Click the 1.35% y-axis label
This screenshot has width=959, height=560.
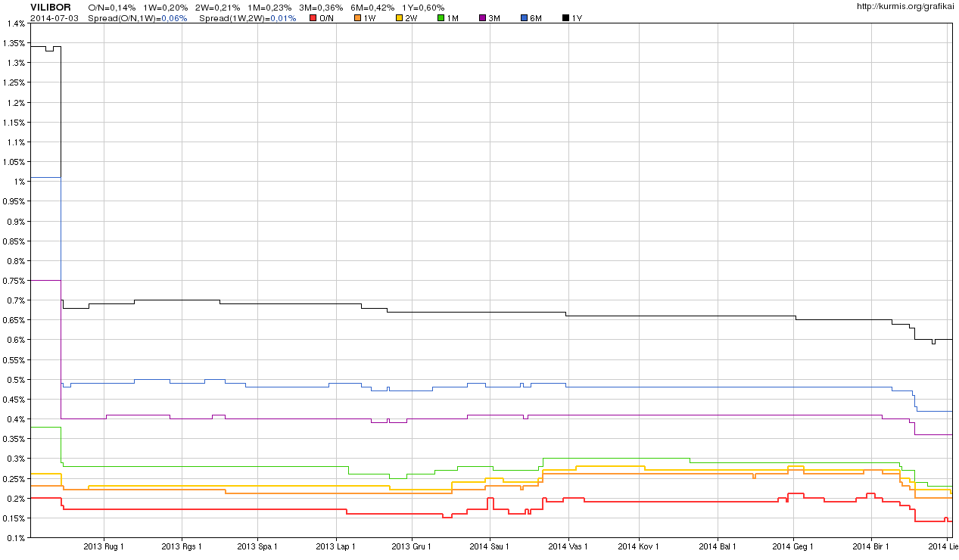click(x=14, y=43)
